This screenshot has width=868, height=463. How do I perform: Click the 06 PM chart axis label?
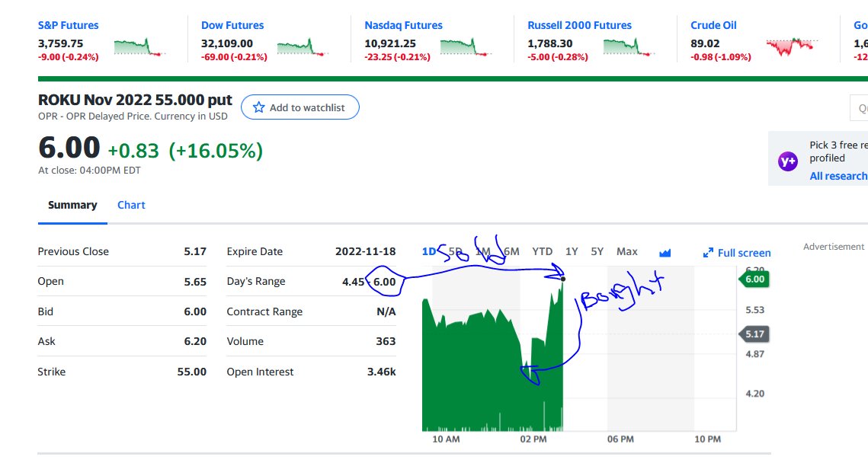(x=620, y=439)
